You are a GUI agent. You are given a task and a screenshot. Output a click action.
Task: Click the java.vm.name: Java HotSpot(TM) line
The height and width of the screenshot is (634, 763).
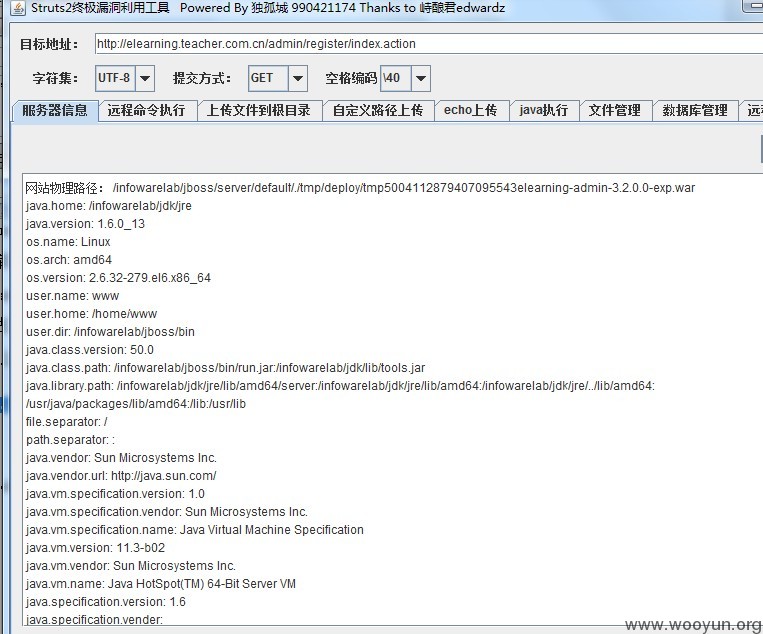coord(161,584)
